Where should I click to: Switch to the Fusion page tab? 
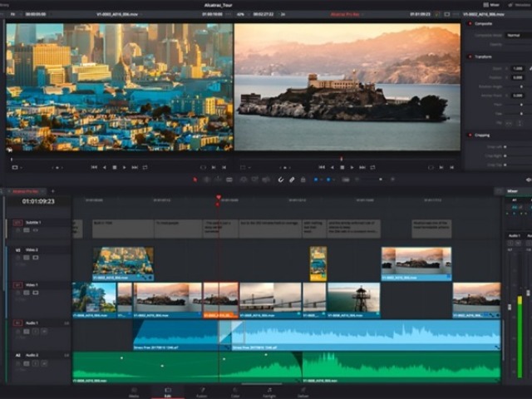tap(201, 392)
